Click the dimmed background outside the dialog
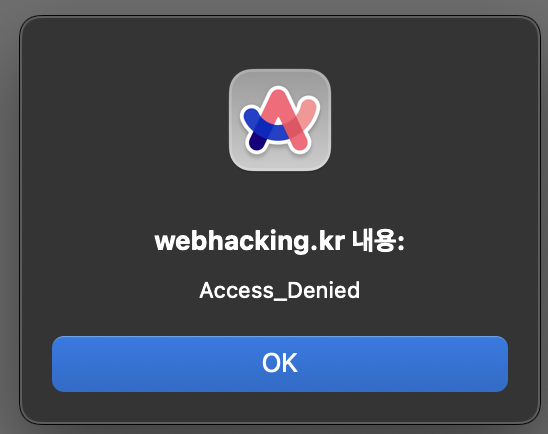The image size is (548, 434). coord(9,217)
